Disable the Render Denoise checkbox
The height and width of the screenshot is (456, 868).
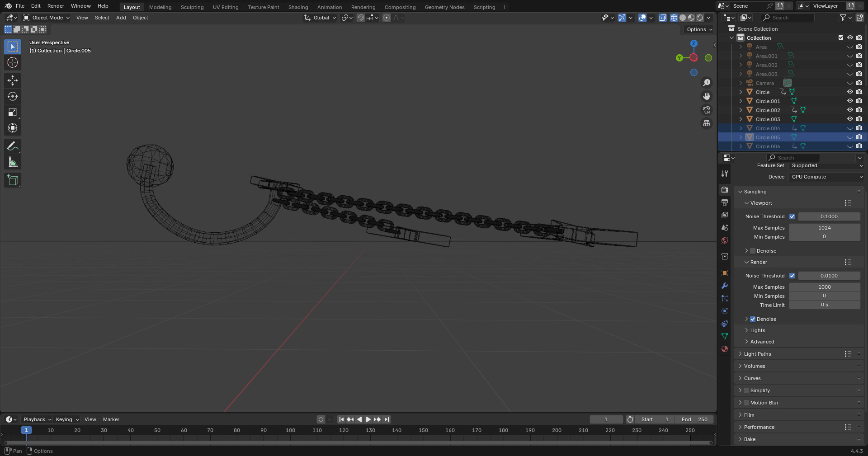click(x=753, y=319)
